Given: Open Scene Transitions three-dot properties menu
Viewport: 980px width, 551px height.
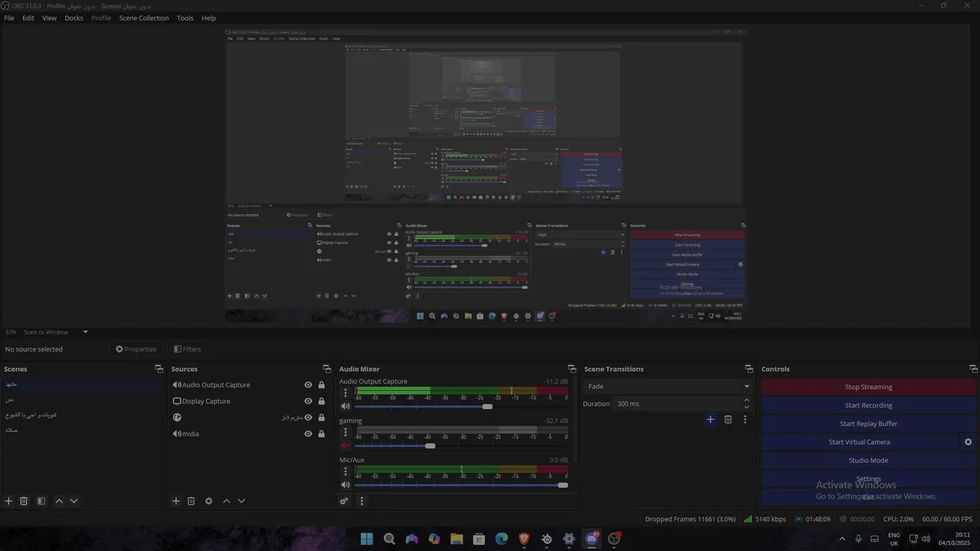Looking at the screenshot, I should tap(745, 419).
